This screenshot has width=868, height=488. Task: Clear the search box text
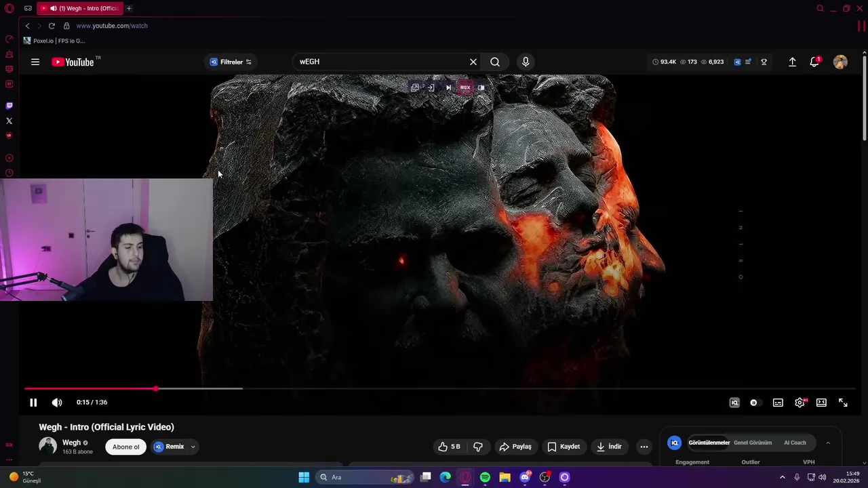tap(473, 62)
